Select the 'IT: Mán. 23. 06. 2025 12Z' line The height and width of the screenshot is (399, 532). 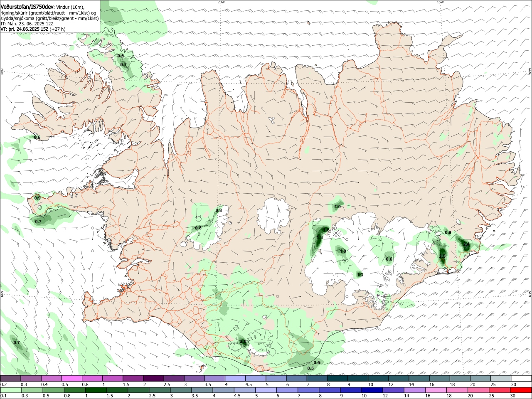point(27,24)
